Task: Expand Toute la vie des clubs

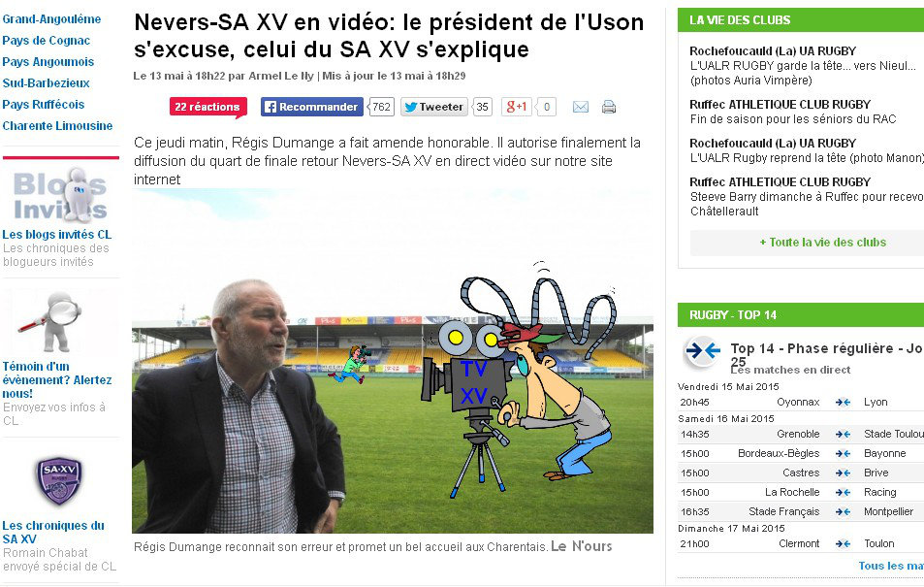Action: tap(822, 243)
